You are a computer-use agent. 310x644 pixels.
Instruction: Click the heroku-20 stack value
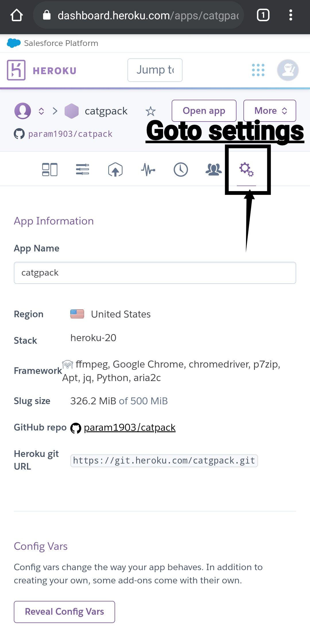(93, 338)
